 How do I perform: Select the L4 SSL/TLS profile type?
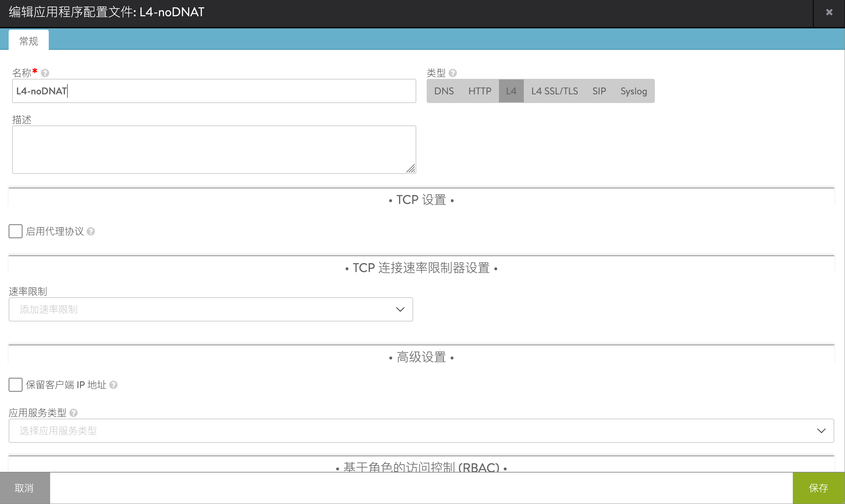[x=555, y=91]
